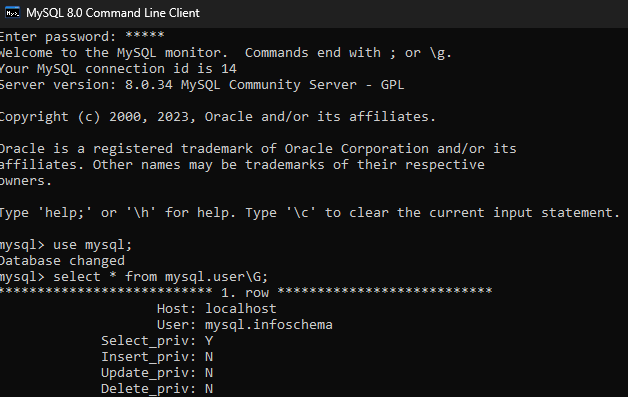
Task: Click the Copyright Oracle line
Action: 217,117
